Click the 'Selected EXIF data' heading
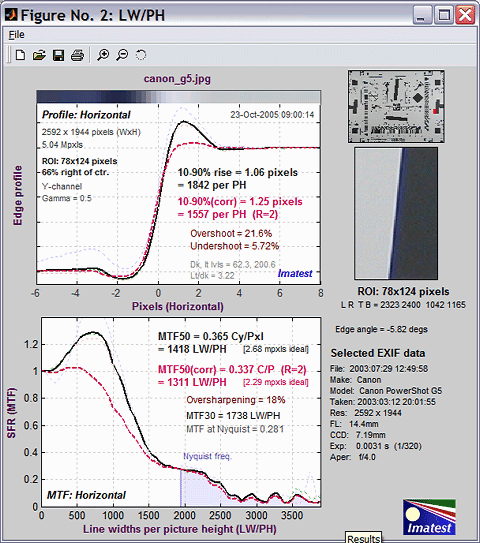480x543 pixels. [x=378, y=353]
